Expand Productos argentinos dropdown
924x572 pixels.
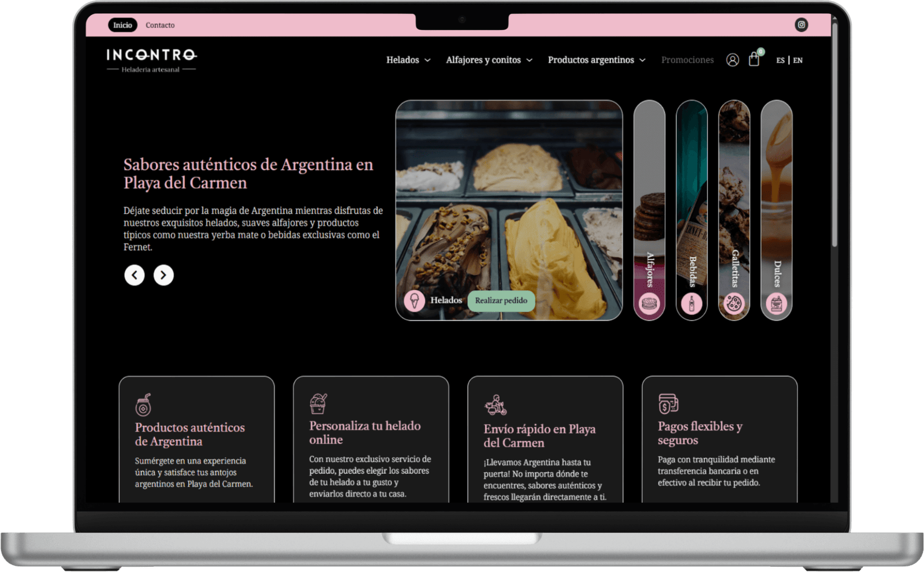(x=596, y=60)
